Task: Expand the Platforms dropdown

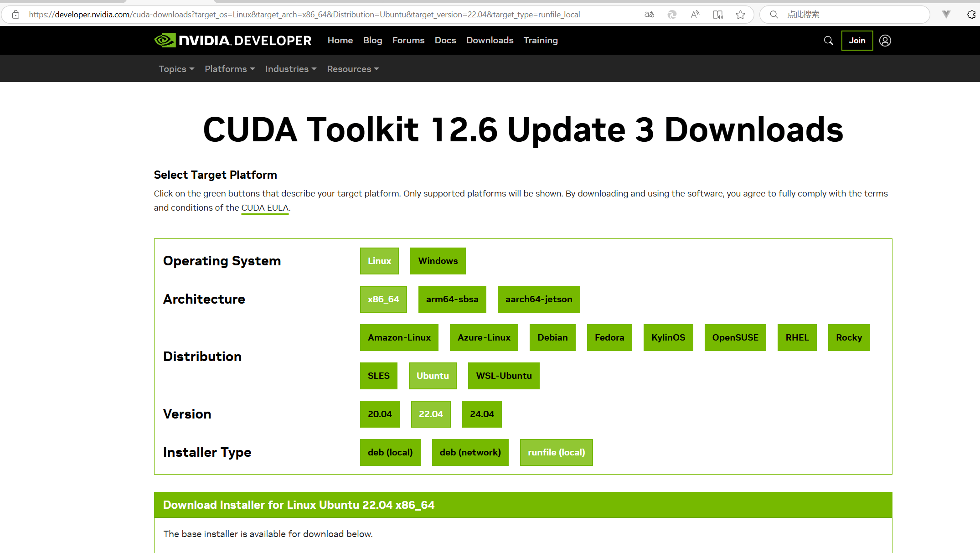Action: 230,69
